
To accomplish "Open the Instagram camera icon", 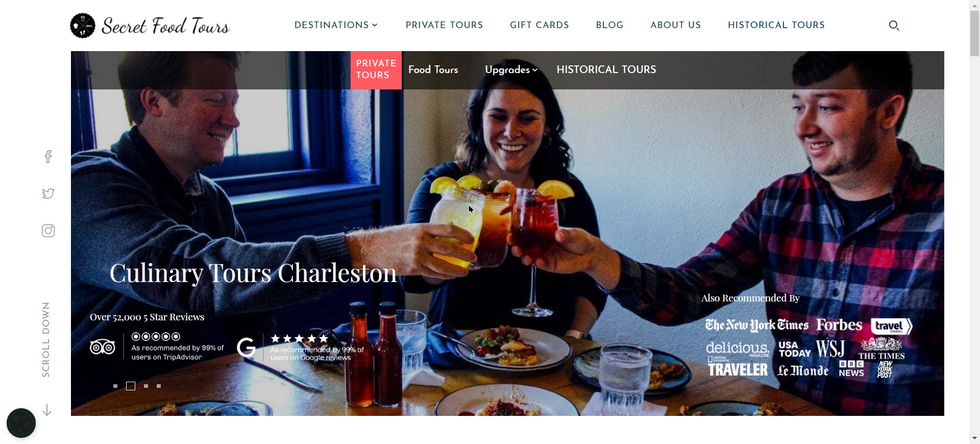I will [48, 231].
